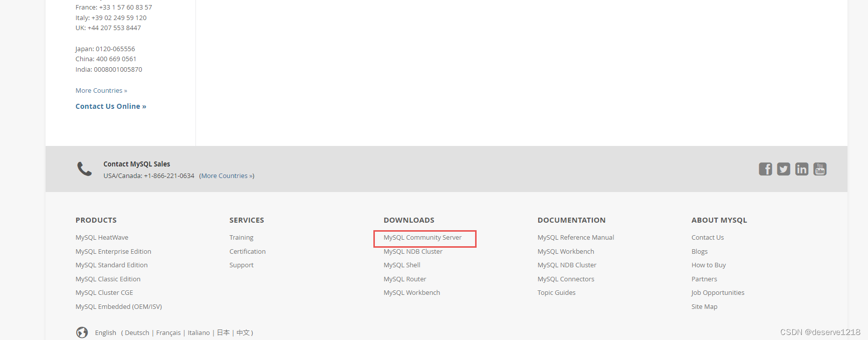This screenshot has height=340, width=868.
Task: Open the LinkedIn social icon
Action: pyautogui.click(x=801, y=169)
